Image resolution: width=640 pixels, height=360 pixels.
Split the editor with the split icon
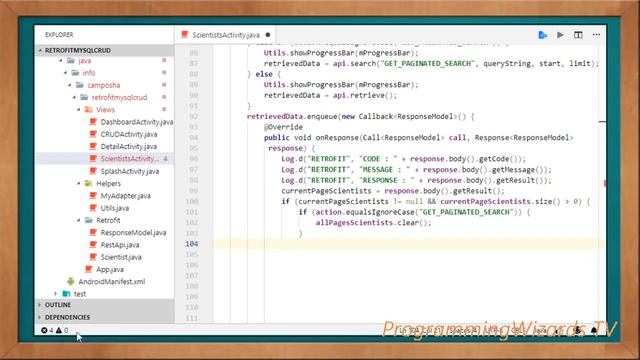pyautogui.click(x=578, y=35)
